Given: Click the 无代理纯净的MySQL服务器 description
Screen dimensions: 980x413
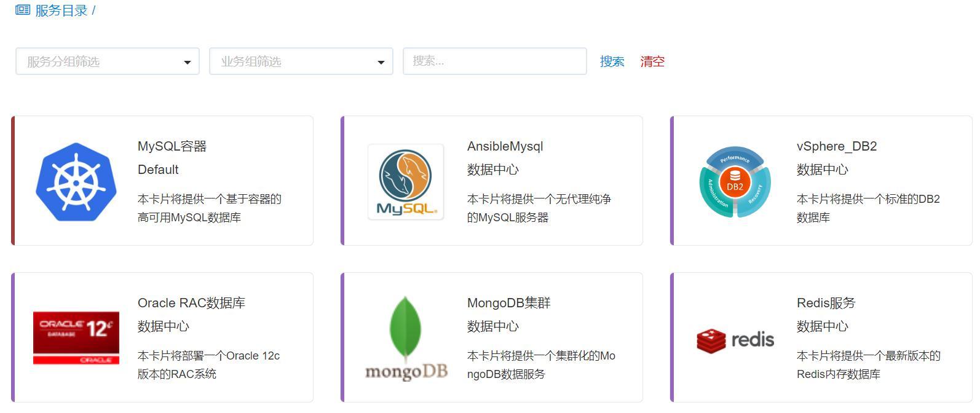Looking at the screenshot, I should click(539, 208).
